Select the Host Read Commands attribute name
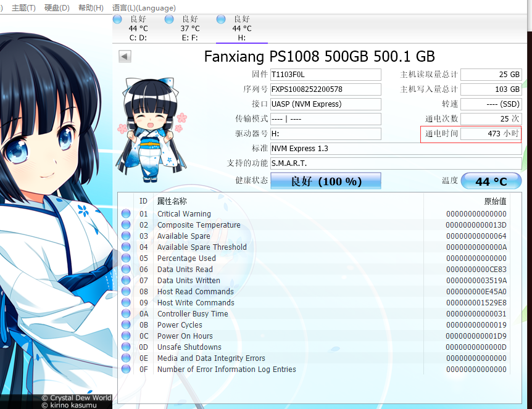Viewport: 532px width, 409px height. tap(196, 292)
